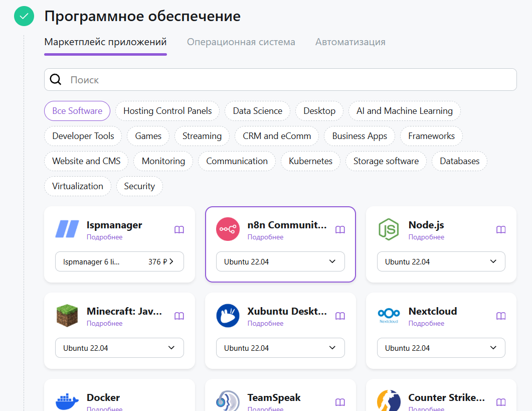Viewport: 532px width, 411px height.
Task: Expand Nextcloud Ubuntu 22.04 version dropdown
Action: [441, 348]
